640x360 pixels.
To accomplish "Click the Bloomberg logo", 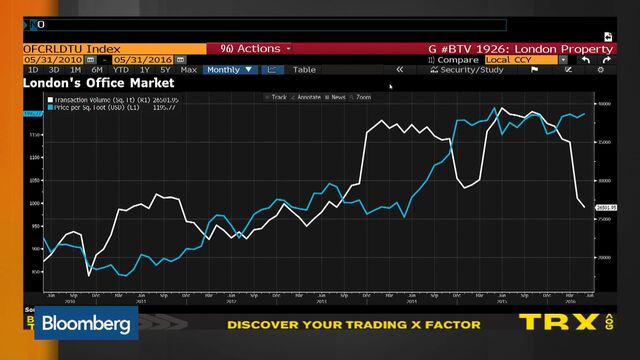I will click(86, 323).
